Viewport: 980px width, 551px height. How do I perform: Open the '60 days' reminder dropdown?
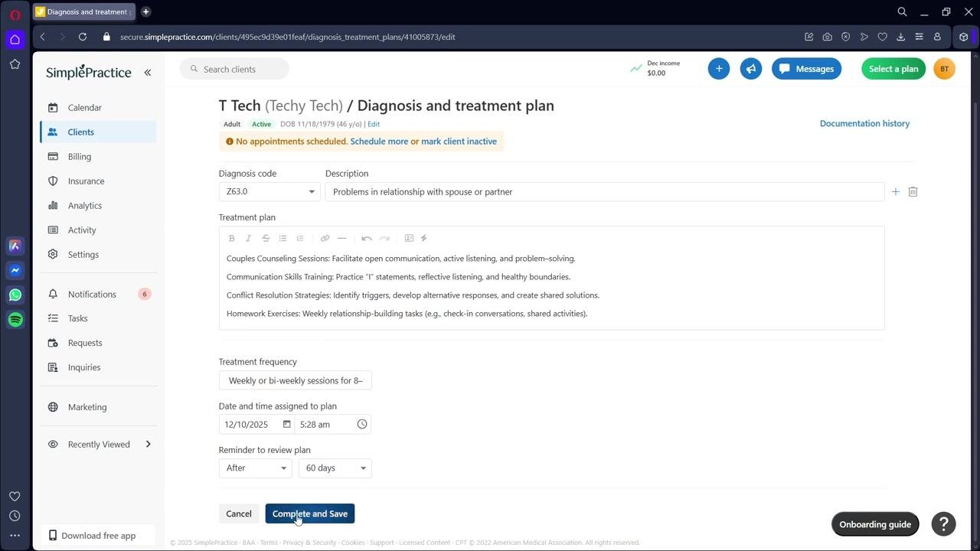(x=335, y=468)
